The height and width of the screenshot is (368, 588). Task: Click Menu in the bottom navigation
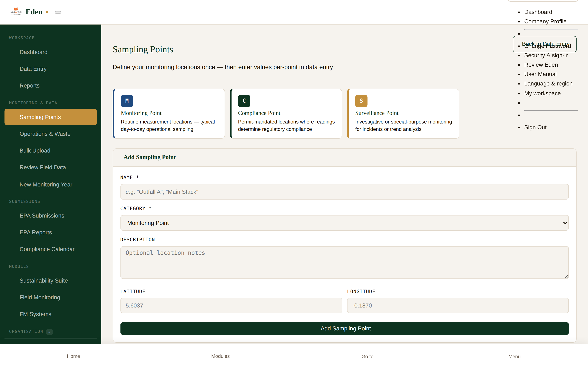pos(514,357)
